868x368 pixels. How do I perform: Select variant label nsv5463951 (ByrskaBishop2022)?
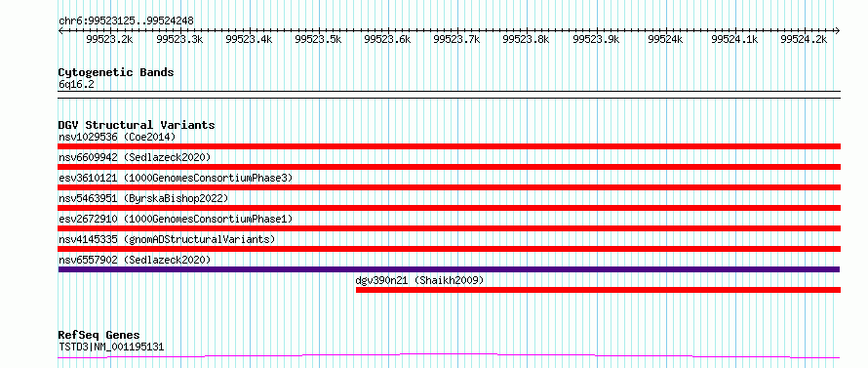142,198
